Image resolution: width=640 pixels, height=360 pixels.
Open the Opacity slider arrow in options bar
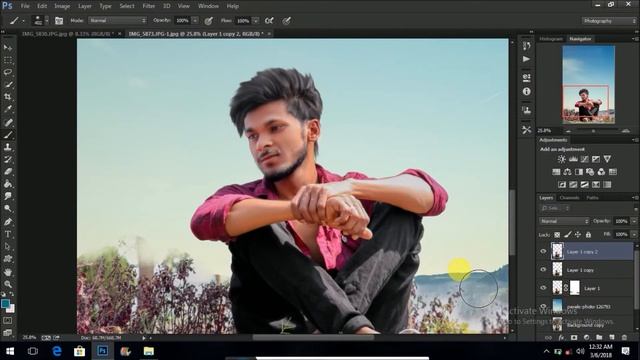click(195, 20)
